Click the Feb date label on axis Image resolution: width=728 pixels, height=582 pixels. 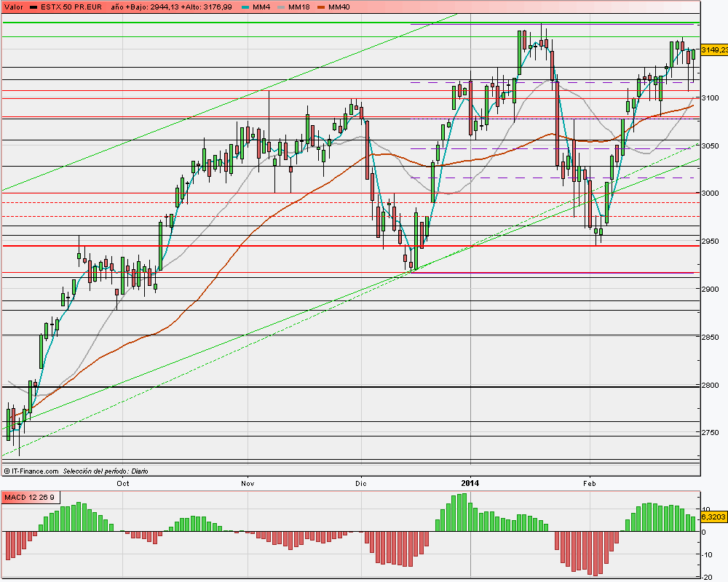(589, 484)
